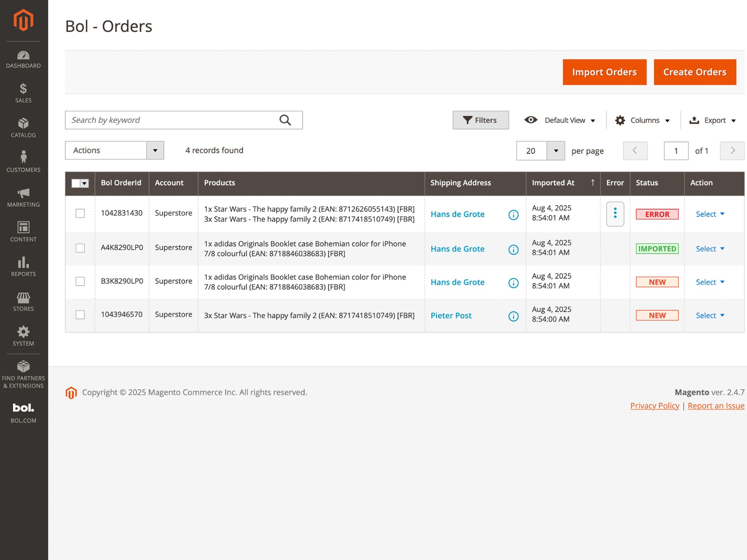Click the ERROR status badge
Image resolution: width=747 pixels, height=560 pixels.
point(657,214)
